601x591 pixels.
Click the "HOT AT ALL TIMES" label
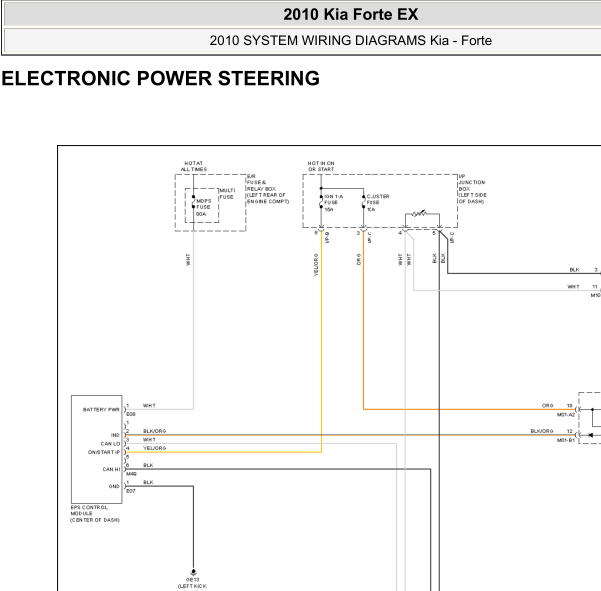(194, 166)
